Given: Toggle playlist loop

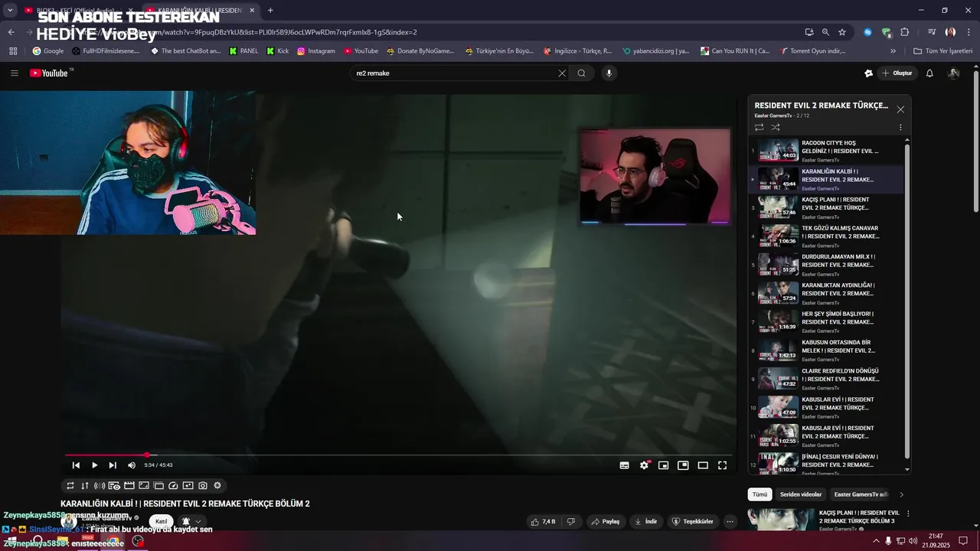Looking at the screenshot, I should point(759,127).
